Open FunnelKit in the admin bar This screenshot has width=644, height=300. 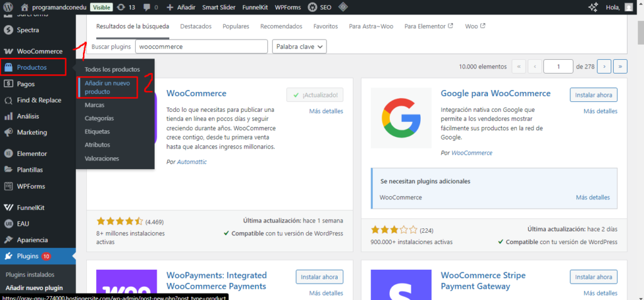tap(255, 8)
